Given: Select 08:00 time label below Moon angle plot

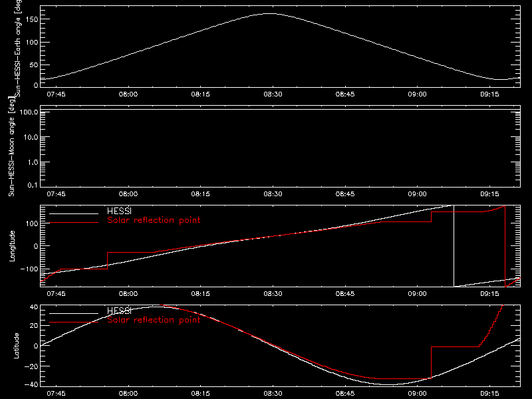Looking at the screenshot, I should point(128,194).
